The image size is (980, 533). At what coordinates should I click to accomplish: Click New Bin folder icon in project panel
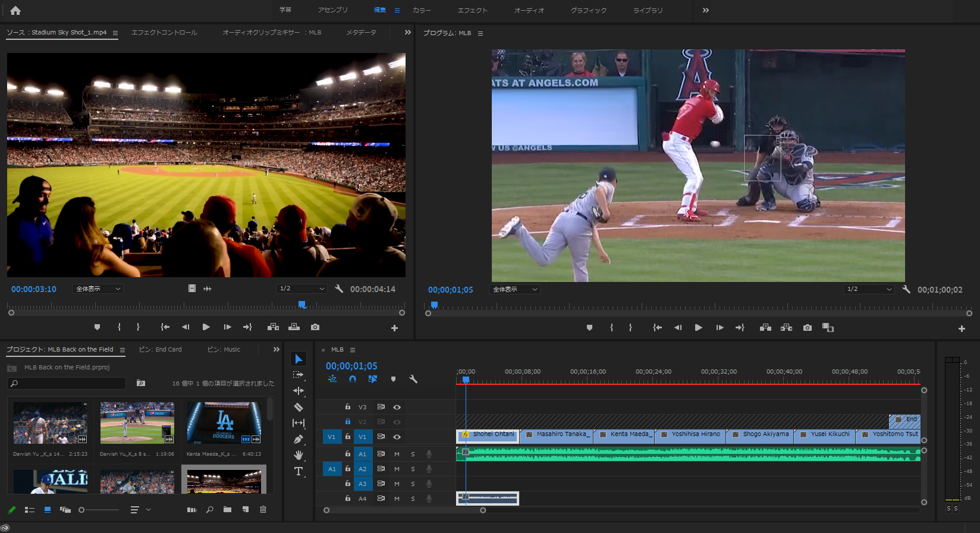click(x=227, y=509)
